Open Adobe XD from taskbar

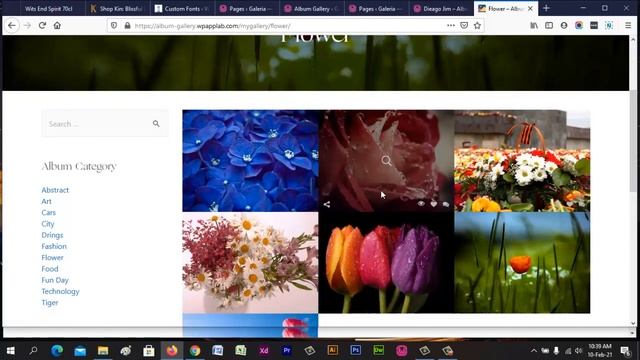click(264, 350)
